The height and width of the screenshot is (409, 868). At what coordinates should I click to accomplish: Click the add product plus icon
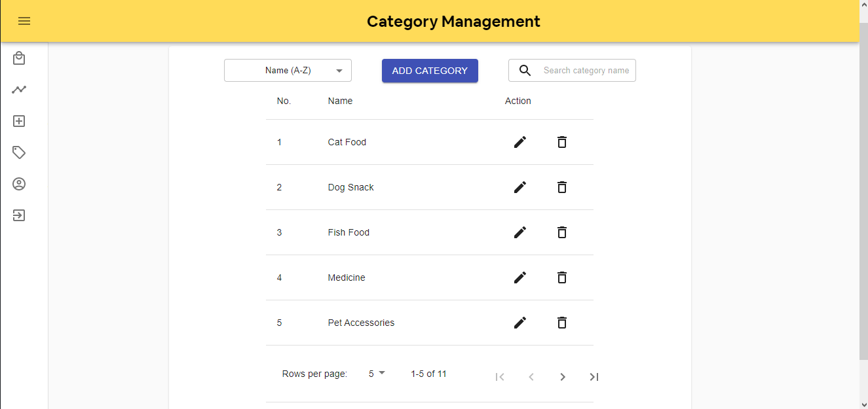pos(19,120)
